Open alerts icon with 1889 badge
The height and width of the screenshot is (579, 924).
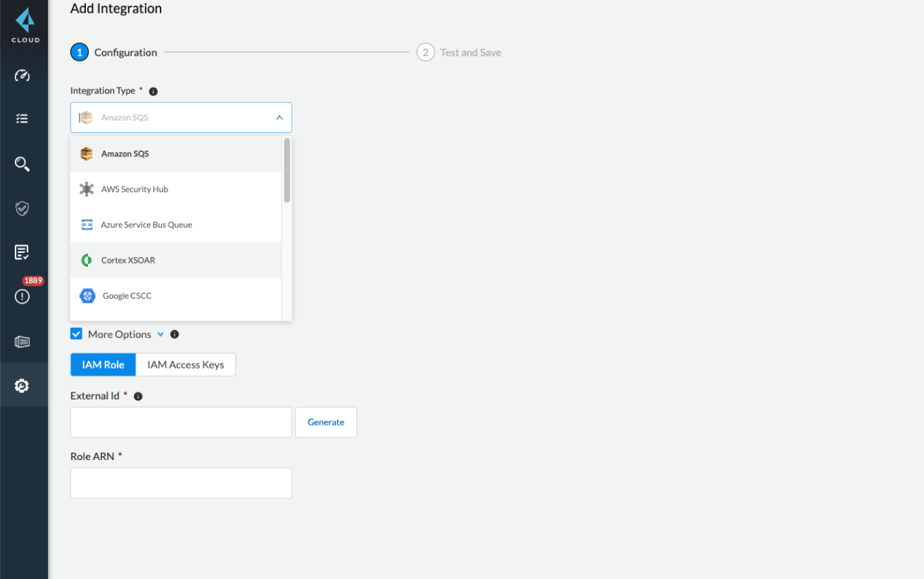(22, 297)
